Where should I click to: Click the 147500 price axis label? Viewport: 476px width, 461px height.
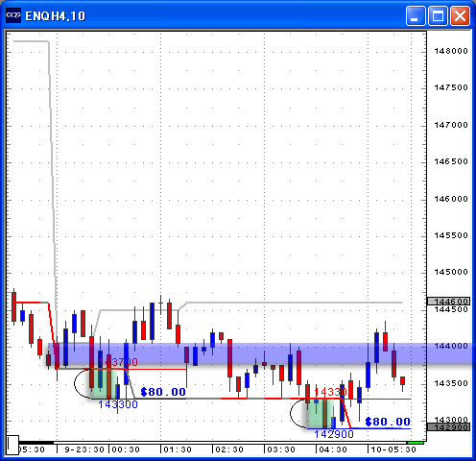[451, 87]
